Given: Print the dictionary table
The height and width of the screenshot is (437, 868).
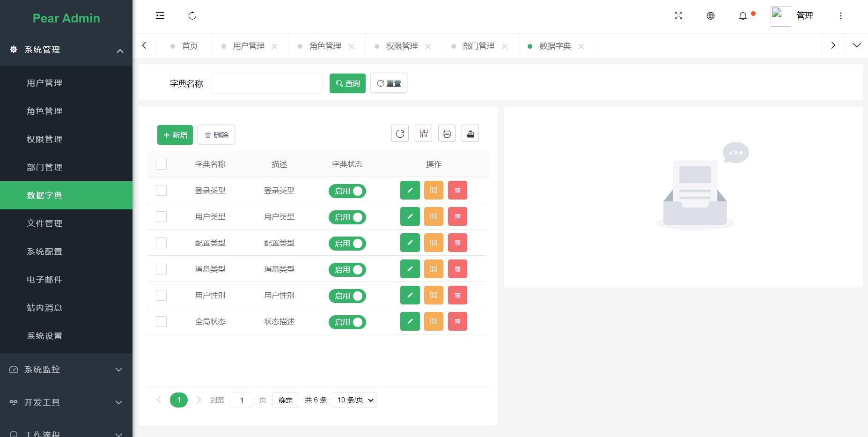Looking at the screenshot, I should pyautogui.click(x=447, y=133).
